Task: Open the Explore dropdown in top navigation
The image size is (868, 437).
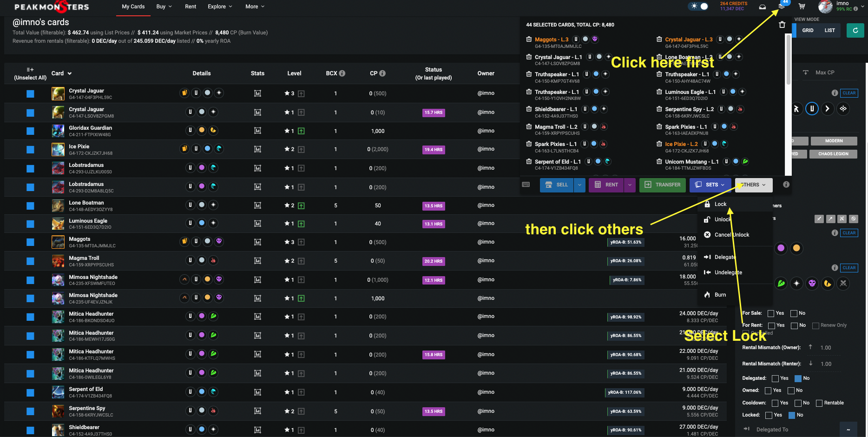Action: coord(220,7)
